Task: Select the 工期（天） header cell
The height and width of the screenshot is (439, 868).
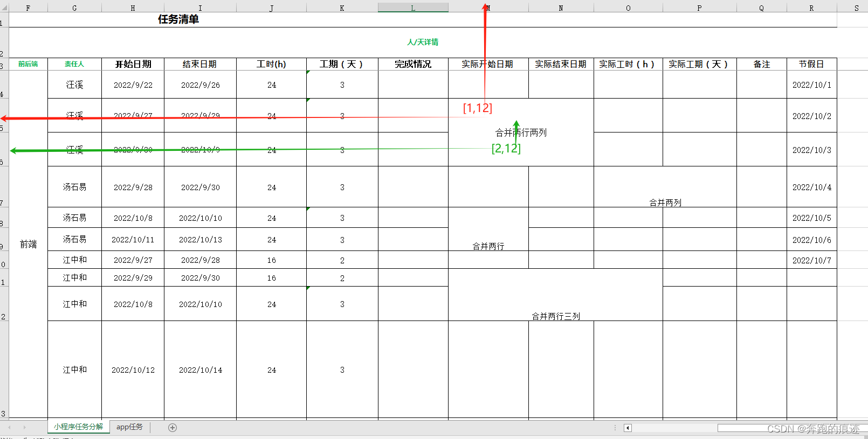Action: [342, 64]
